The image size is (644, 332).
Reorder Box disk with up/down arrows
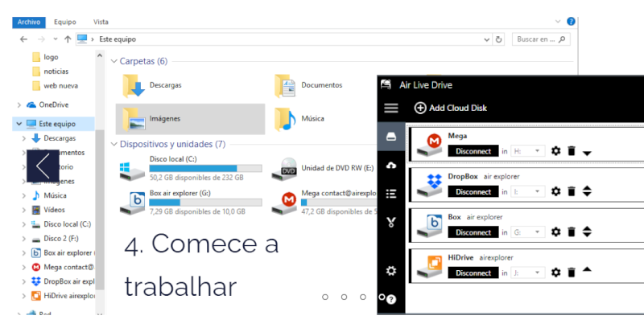(587, 232)
